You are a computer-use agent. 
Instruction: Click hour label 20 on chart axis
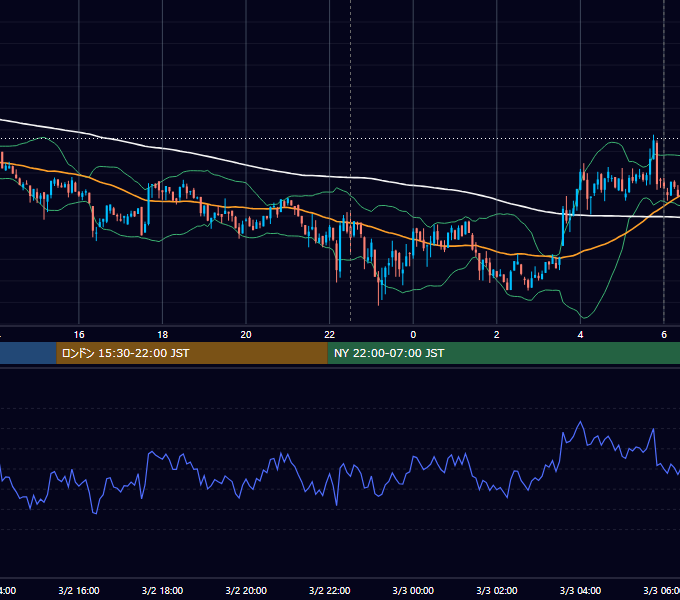coord(246,335)
